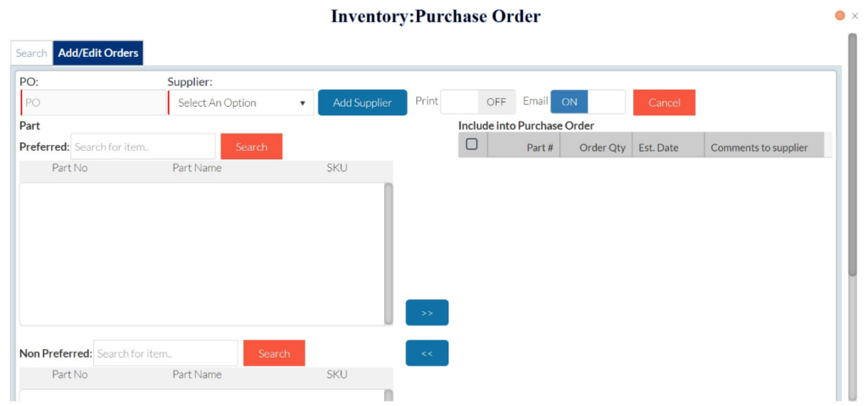The height and width of the screenshot is (406, 868).
Task: Toggle the Print switch
Action: 478,103
